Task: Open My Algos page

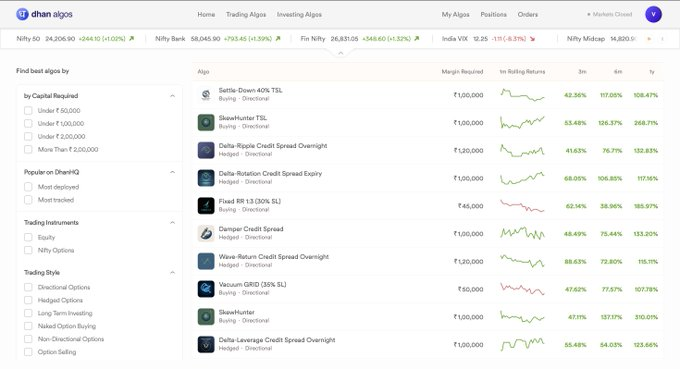Action: click(x=455, y=14)
